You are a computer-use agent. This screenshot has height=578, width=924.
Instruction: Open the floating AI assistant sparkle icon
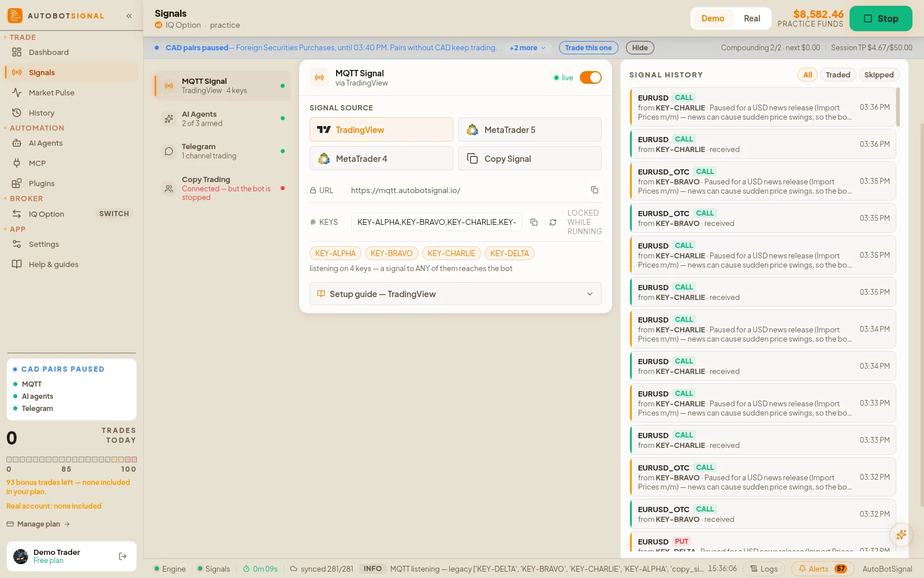pyautogui.click(x=901, y=535)
